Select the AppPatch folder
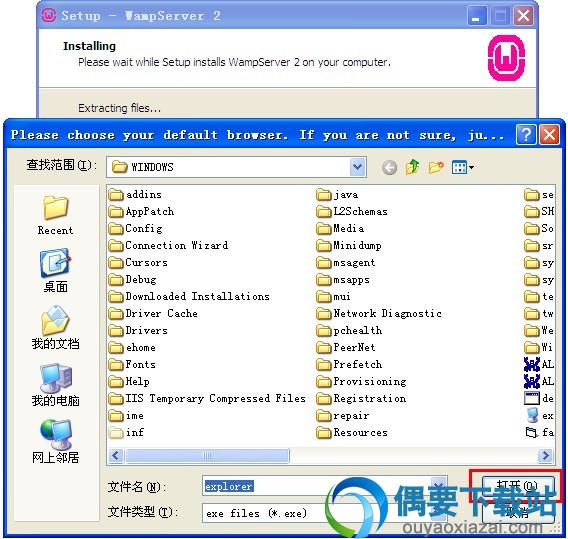 [141, 212]
